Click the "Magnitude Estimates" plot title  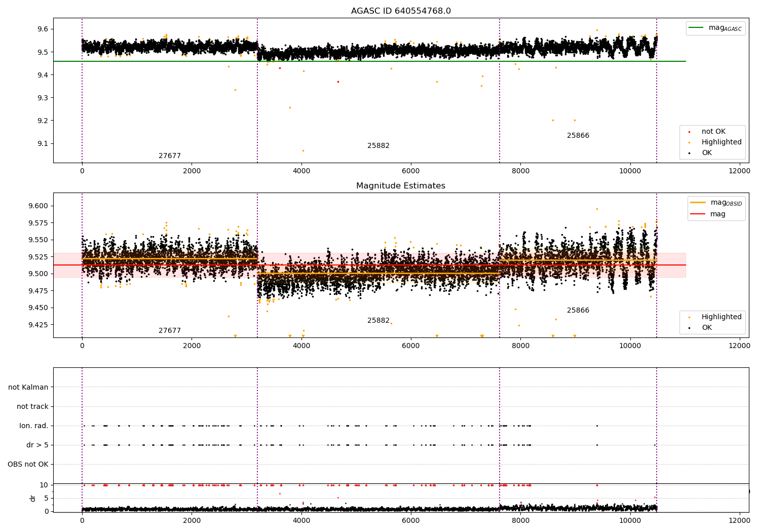[401, 186]
